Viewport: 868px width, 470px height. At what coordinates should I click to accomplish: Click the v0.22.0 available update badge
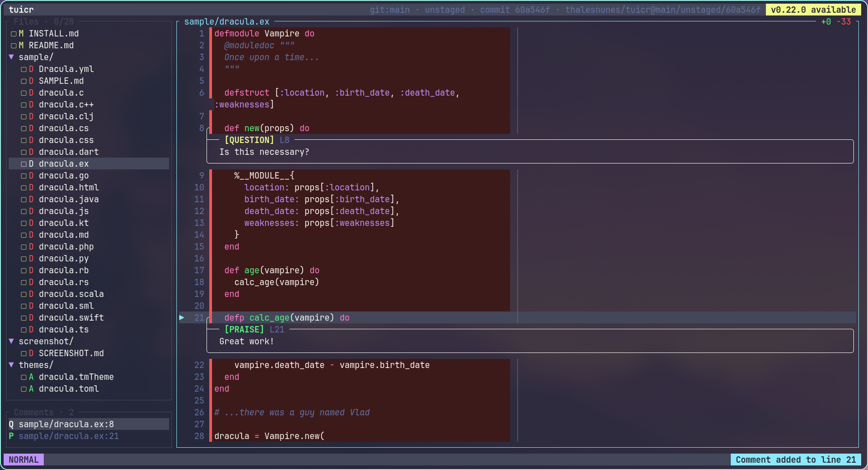click(x=813, y=10)
